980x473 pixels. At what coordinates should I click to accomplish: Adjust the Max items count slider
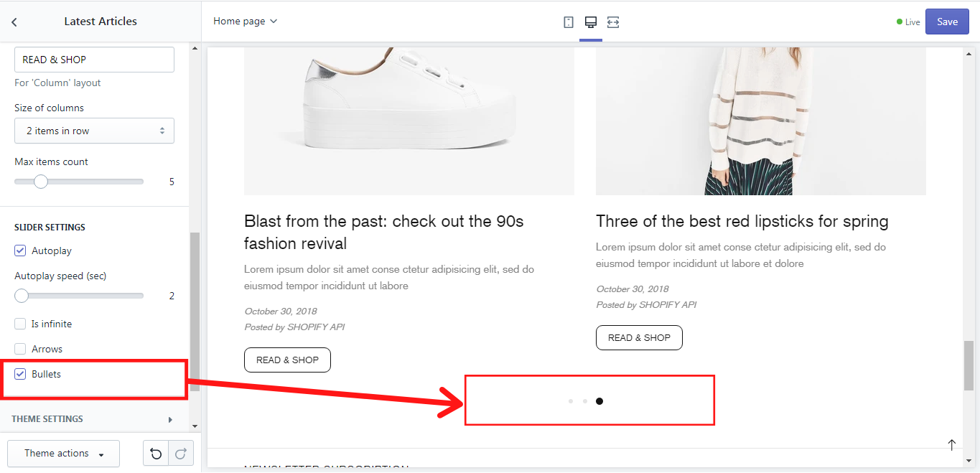coord(41,182)
